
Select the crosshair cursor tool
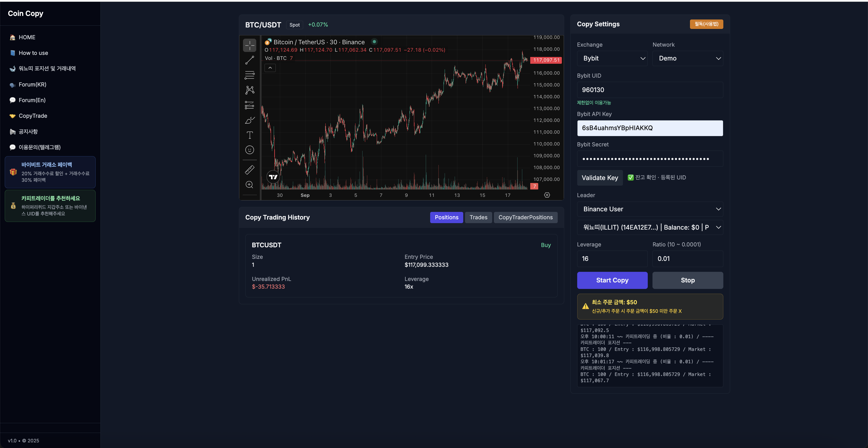pos(249,45)
